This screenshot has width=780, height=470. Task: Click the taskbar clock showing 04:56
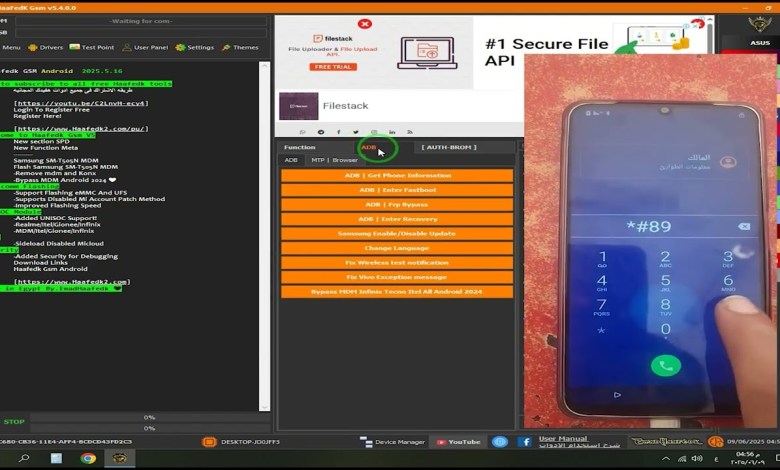pos(748,458)
